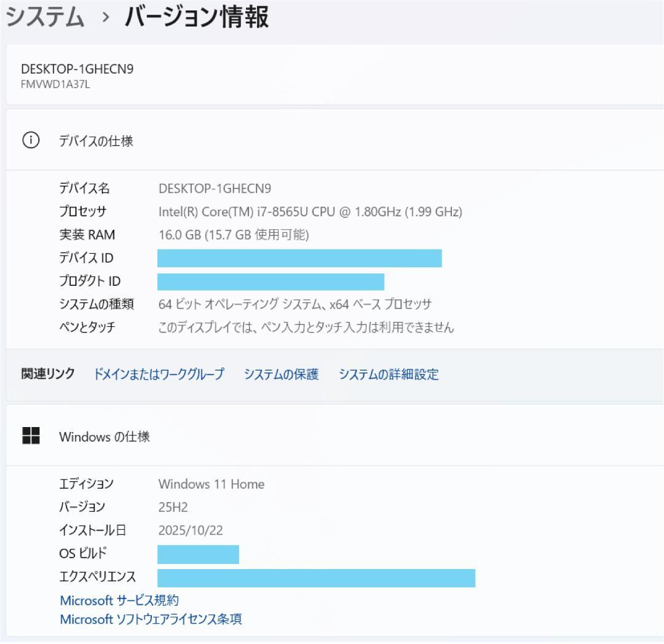Click the プロダクト ID label
This screenshot has height=644, width=664.
click(x=90, y=281)
